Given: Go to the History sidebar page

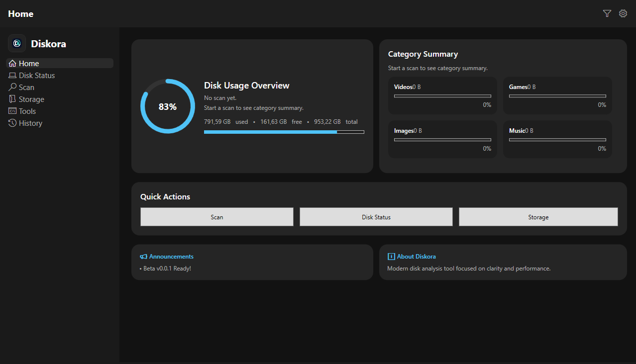Looking at the screenshot, I should (x=30, y=123).
